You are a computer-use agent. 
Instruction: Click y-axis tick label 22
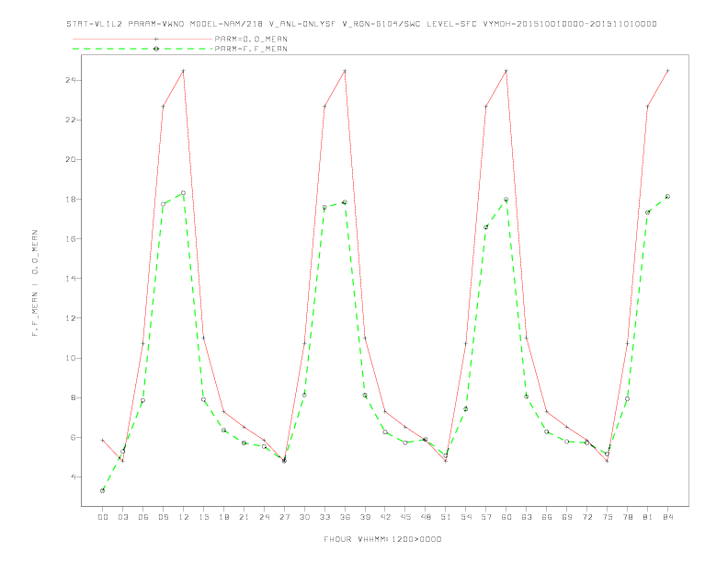point(71,120)
